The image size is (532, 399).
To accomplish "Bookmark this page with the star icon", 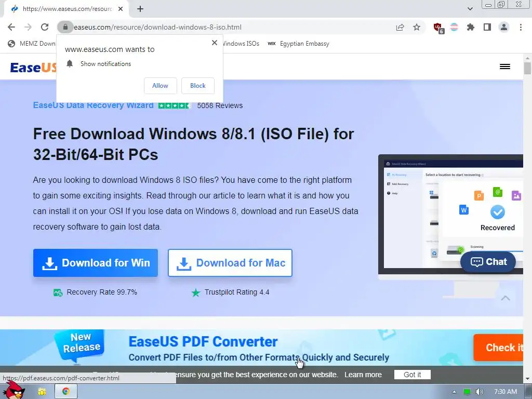I will click(x=417, y=27).
